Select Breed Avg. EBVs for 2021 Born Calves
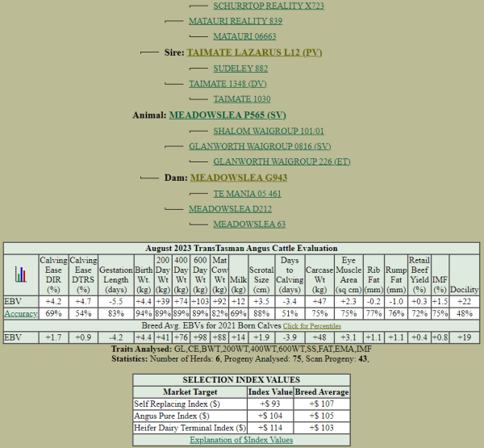The image size is (484, 448). coord(211,325)
